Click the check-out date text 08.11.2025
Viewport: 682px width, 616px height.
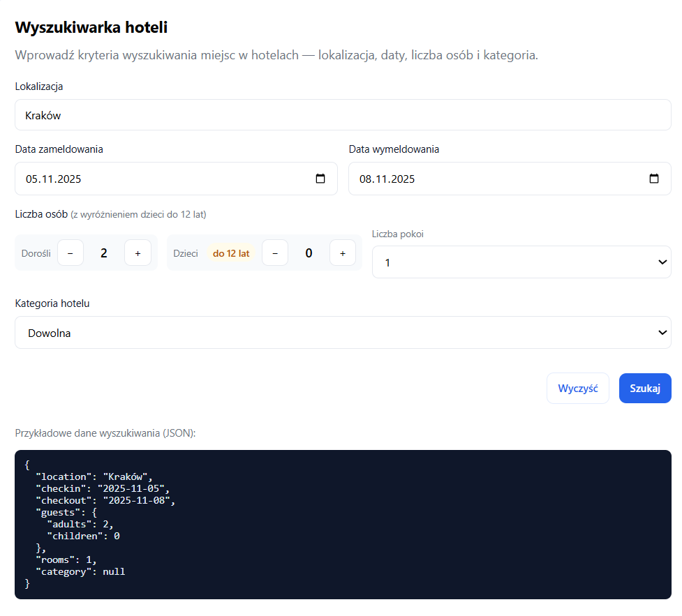[x=387, y=179]
